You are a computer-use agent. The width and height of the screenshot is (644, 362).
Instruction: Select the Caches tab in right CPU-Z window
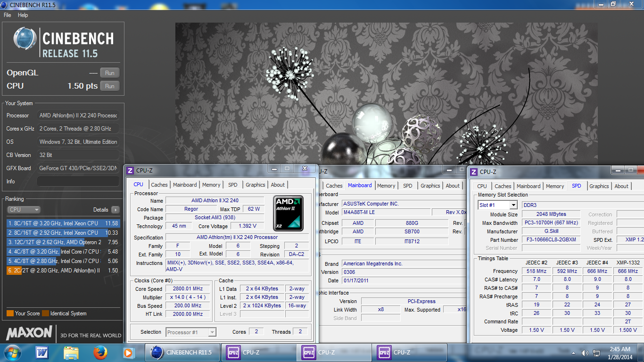[x=503, y=186]
